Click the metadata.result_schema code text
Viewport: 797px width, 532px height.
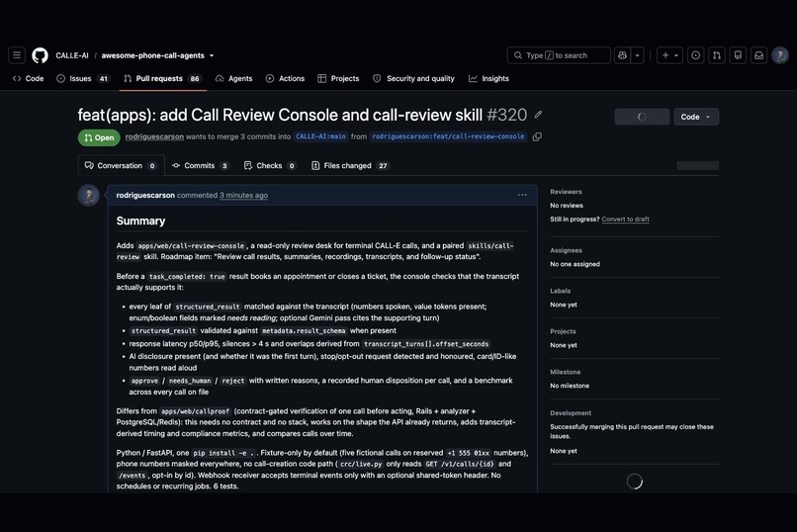pos(304,331)
